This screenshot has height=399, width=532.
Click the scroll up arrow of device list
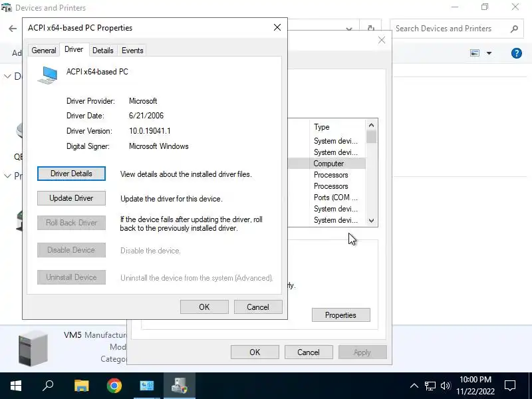point(371,125)
